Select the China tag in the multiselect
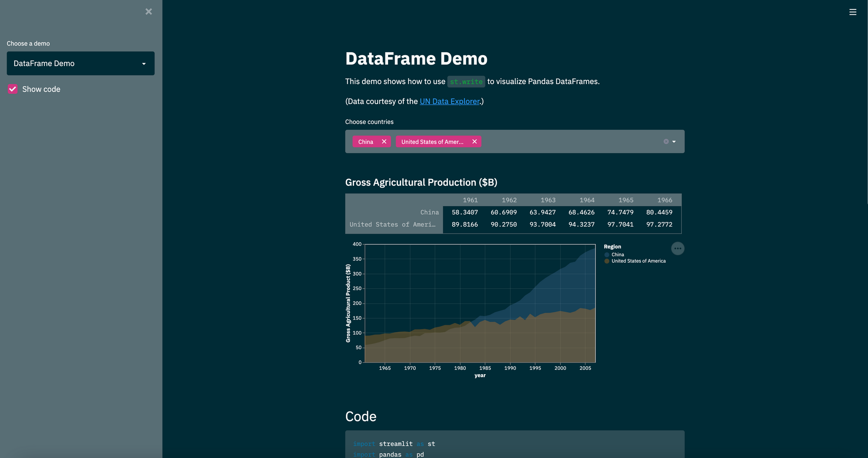Screen dimensions: 868x458 click(365, 142)
